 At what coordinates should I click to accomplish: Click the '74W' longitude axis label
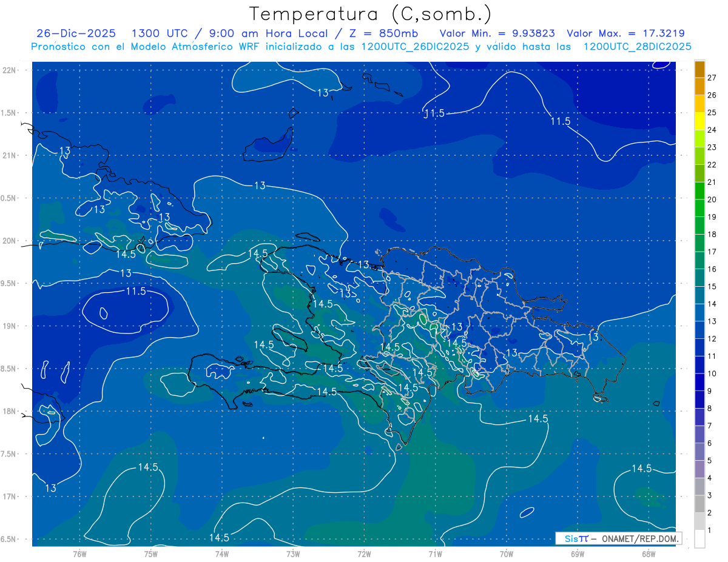[222, 554]
